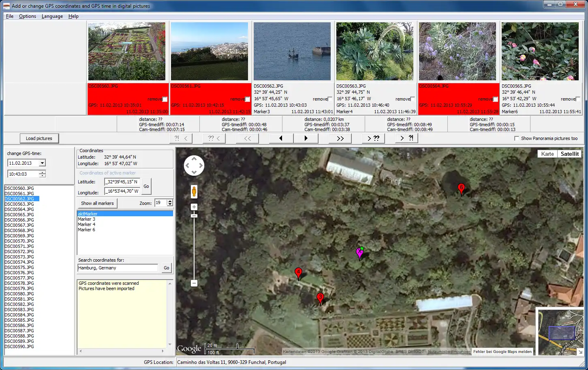
Task: Click the '> ?!' navigation button
Action: [406, 138]
